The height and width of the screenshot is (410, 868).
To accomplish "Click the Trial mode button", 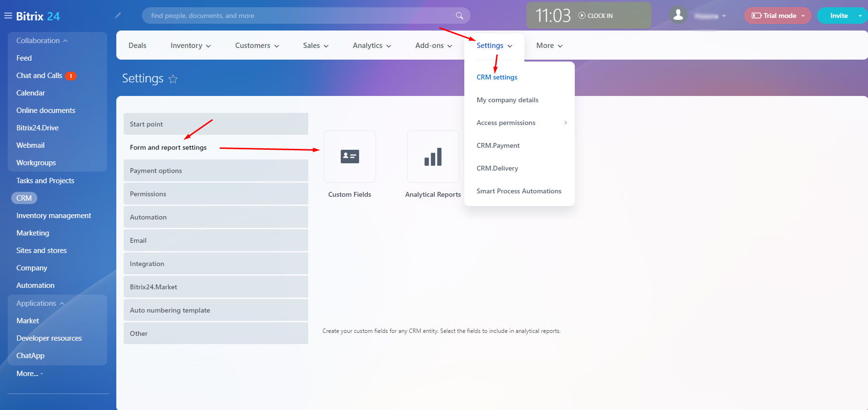I will pos(776,16).
